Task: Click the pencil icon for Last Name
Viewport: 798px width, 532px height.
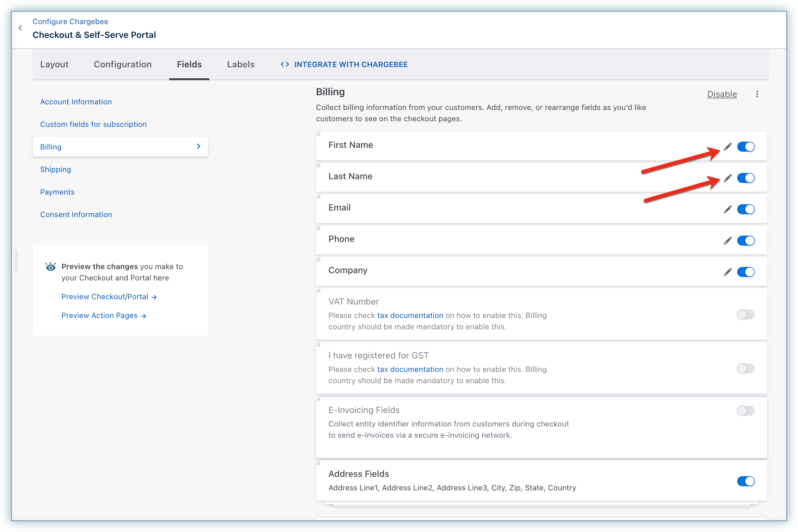Action: coord(727,178)
